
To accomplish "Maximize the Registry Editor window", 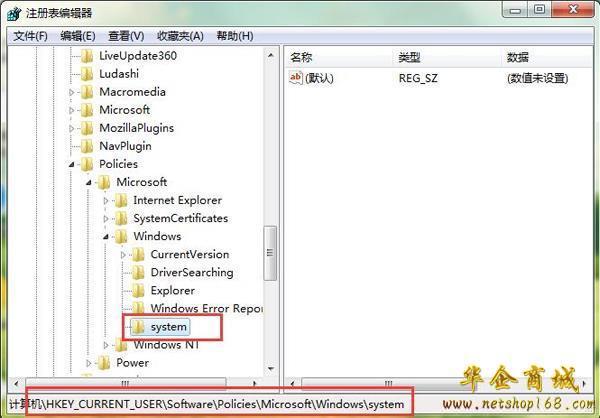I will pos(540,9).
